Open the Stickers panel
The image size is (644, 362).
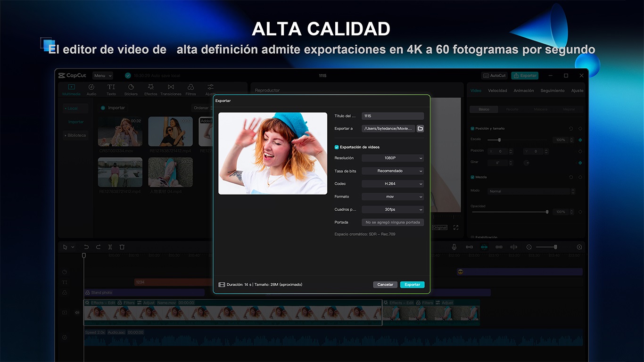click(x=131, y=90)
